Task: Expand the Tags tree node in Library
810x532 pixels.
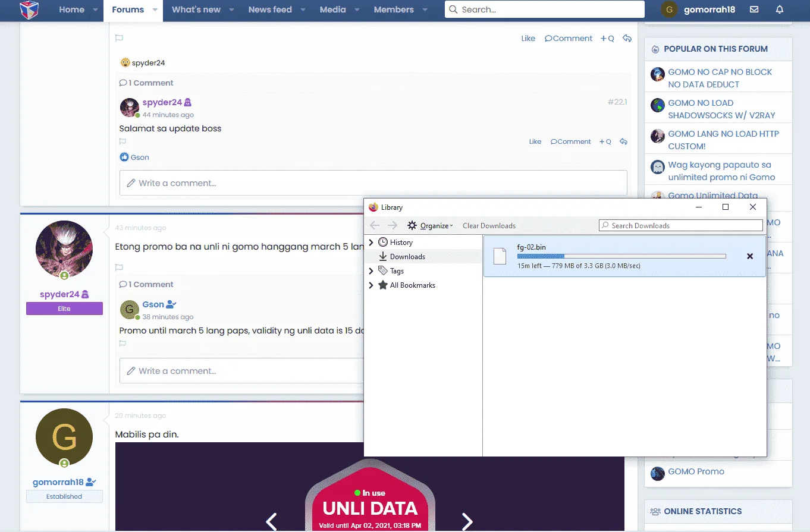Action: click(371, 271)
